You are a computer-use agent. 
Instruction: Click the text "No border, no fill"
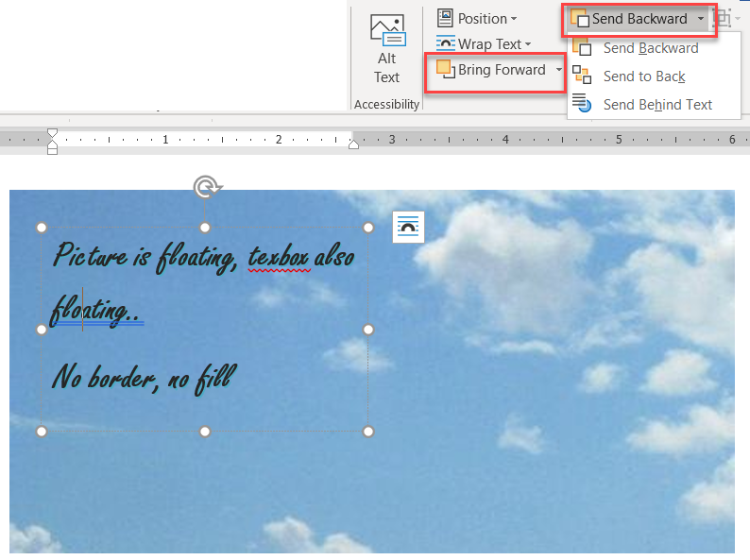pos(145,379)
